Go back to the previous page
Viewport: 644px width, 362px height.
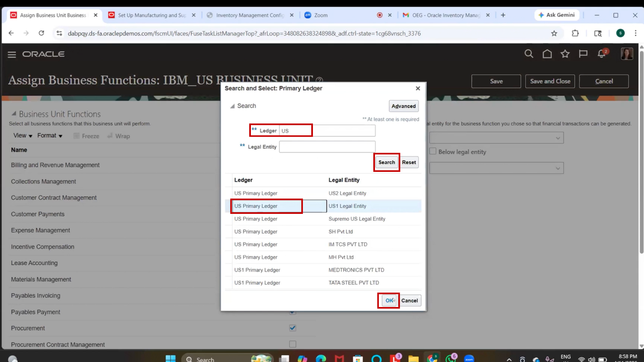coord(11,33)
